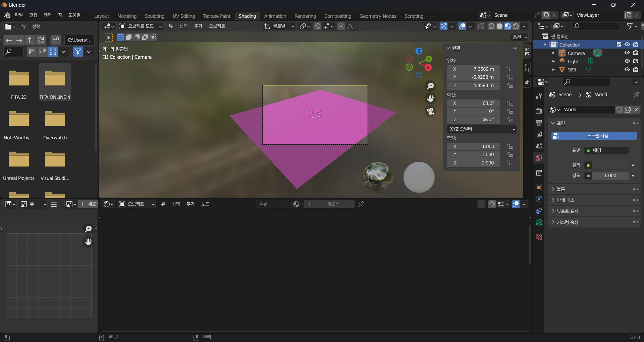Click location X value field 7.3589 m
The image size is (644, 342).
click(x=473, y=69)
